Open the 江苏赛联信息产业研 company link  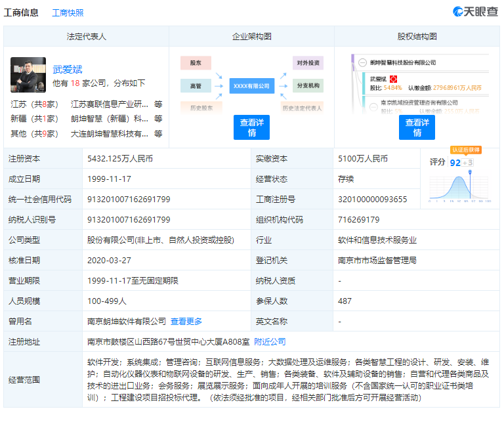110,104
